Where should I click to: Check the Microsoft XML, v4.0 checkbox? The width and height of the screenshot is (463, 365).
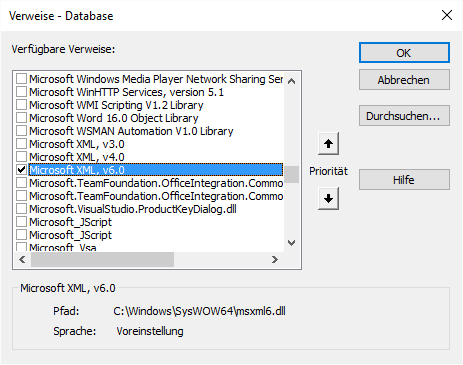click(x=22, y=157)
